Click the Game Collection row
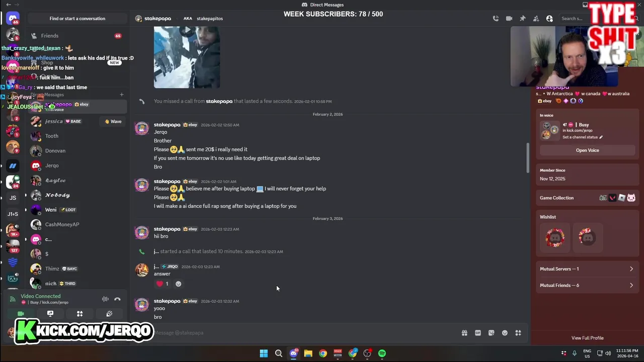Viewport: 644px width, 362px height. (587, 198)
